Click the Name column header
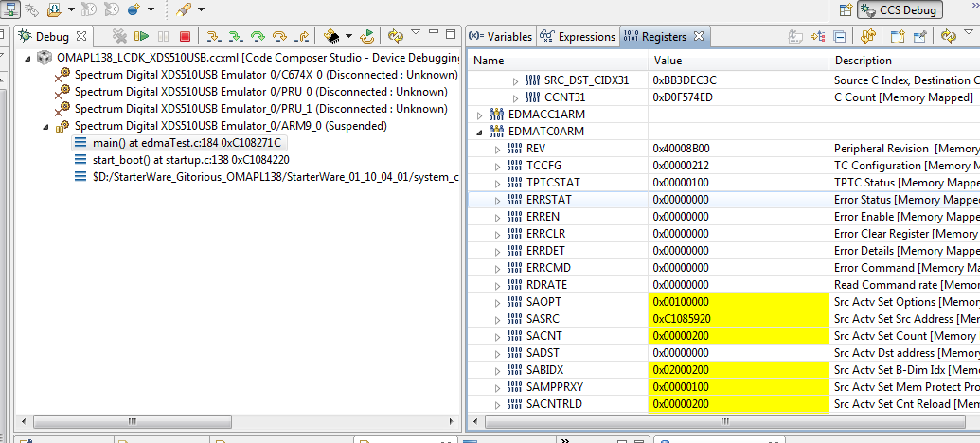980x443 pixels. coord(558,61)
